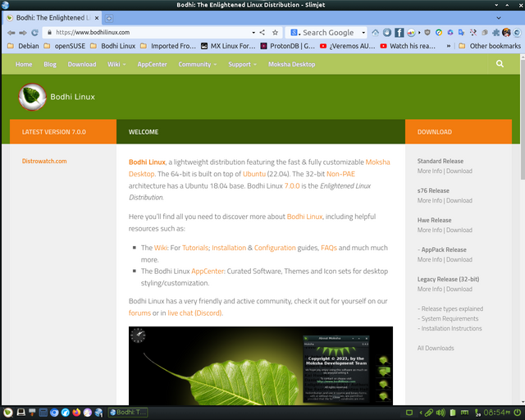
Task: Open the All Downloads link
Action: [x=436, y=349]
